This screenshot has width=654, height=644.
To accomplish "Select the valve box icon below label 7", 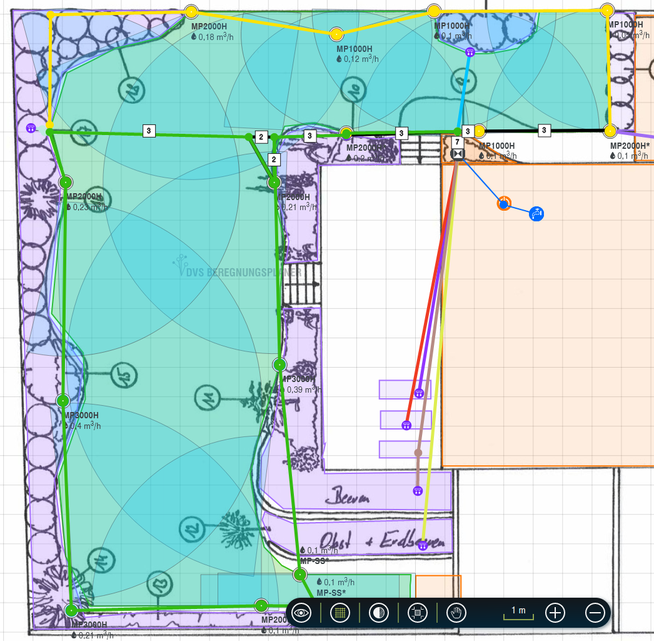I will coord(458,154).
